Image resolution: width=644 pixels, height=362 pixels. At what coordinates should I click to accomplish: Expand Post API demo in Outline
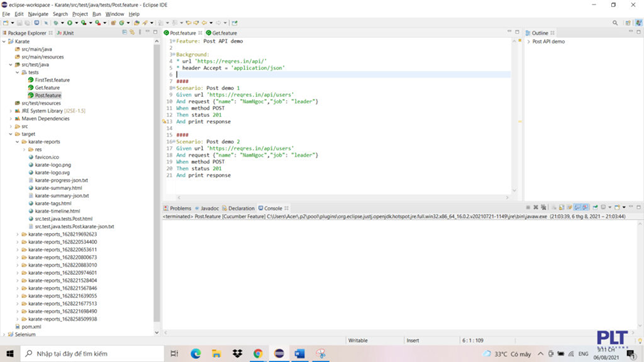[x=529, y=42]
